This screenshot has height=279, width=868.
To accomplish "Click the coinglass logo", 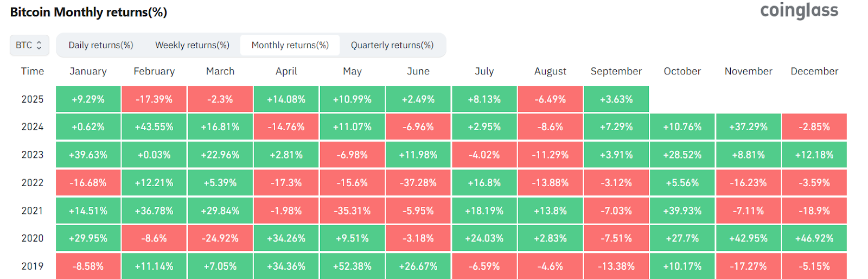I will (x=799, y=11).
